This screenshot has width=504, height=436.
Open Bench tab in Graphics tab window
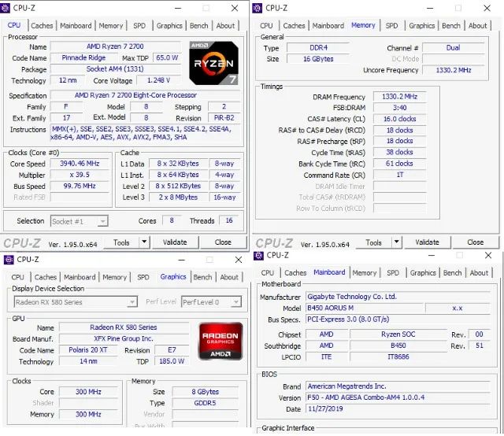point(202,277)
